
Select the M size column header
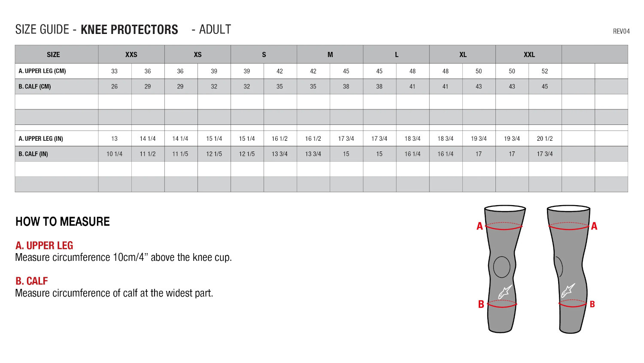tap(330, 54)
